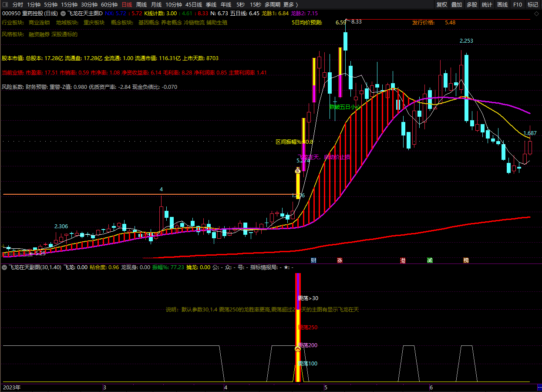Select the 5秒 period
542x392 pixels.
(x=241, y=4)
